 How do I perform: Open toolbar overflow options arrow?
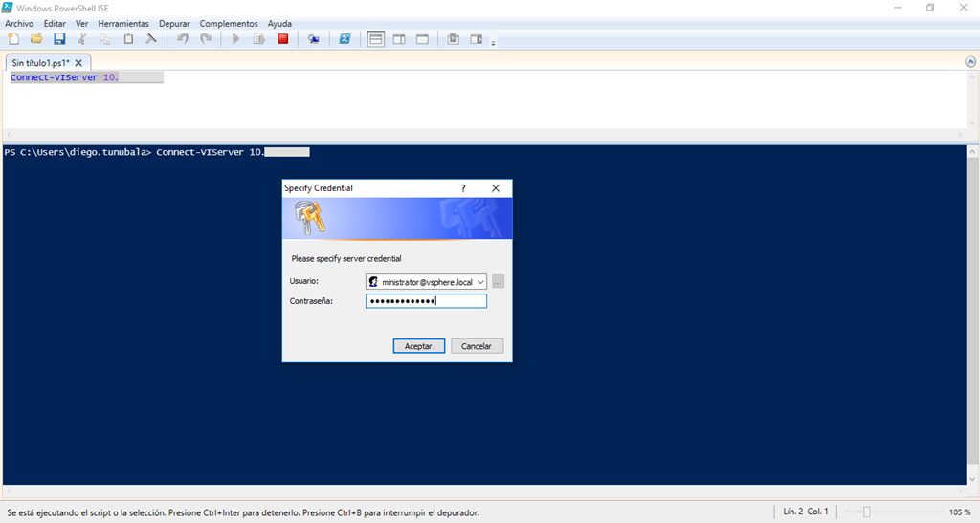pos(494,42)
